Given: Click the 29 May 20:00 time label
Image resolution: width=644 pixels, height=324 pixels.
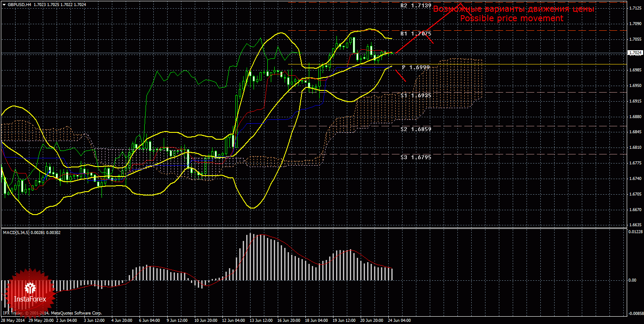Looking at the screenshot, I should pyautogui.click(x=41, y=321).
